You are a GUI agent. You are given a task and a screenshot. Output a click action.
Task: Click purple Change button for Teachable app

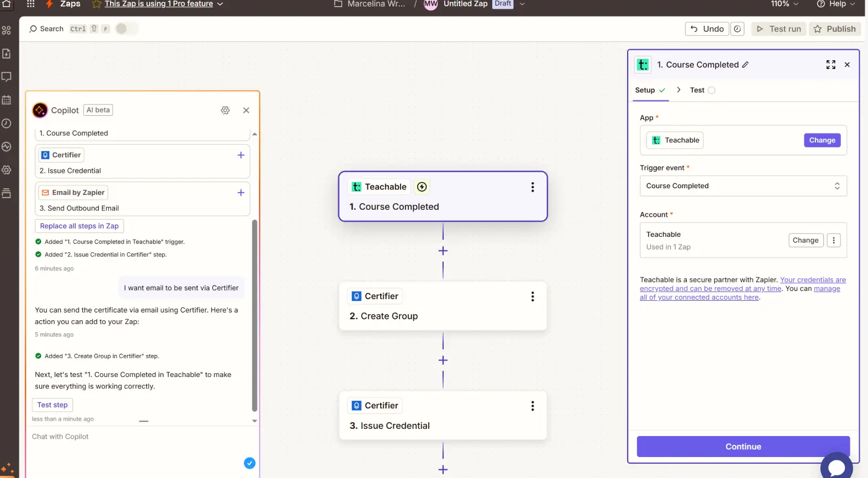click(x=822, y=140)
